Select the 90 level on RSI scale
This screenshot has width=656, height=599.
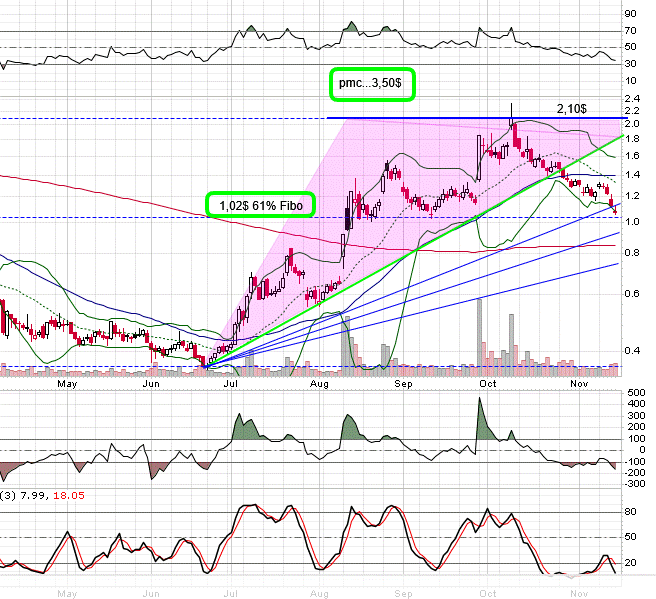pyautogui.click(x=630, y=14)
